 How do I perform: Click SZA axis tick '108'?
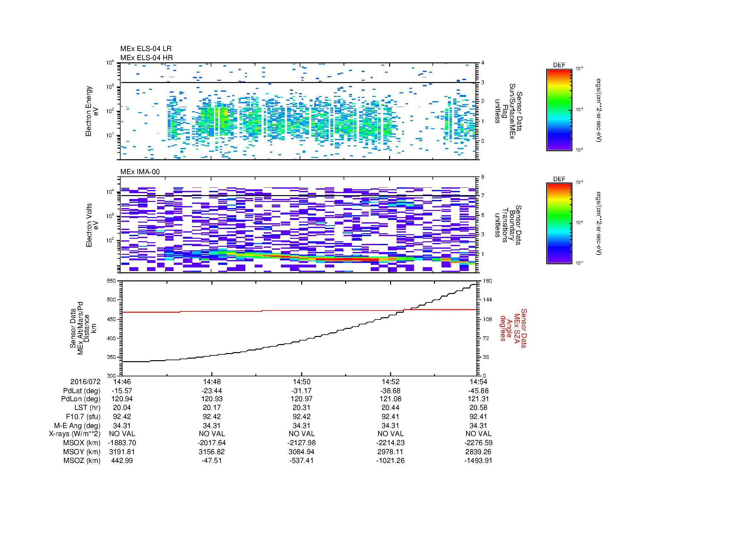click(487, 319)
